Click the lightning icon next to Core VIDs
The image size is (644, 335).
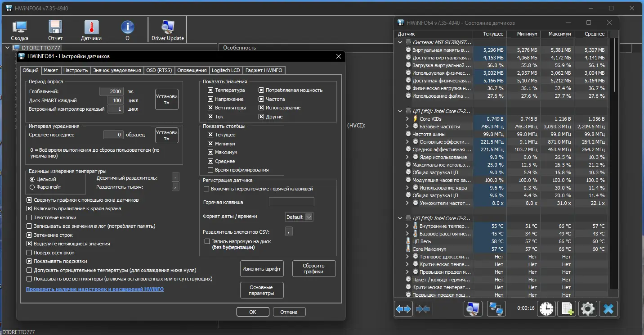pos(415,119)
